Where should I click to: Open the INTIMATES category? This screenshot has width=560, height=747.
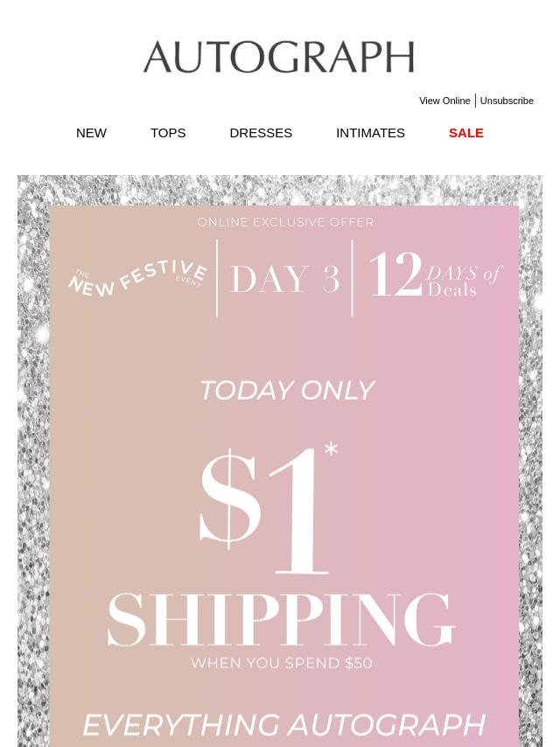(370, 133)
